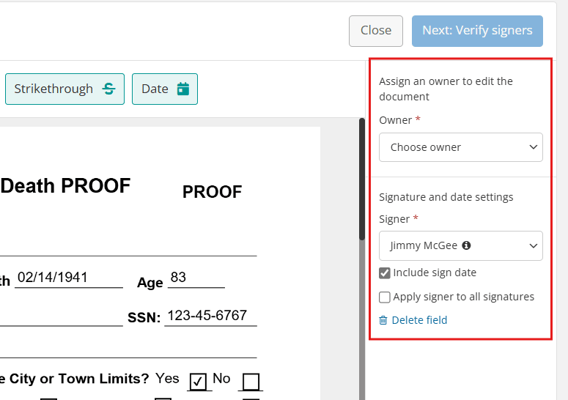Click the Death PROOF heading text
568x400 pixels.
point(66,186)
